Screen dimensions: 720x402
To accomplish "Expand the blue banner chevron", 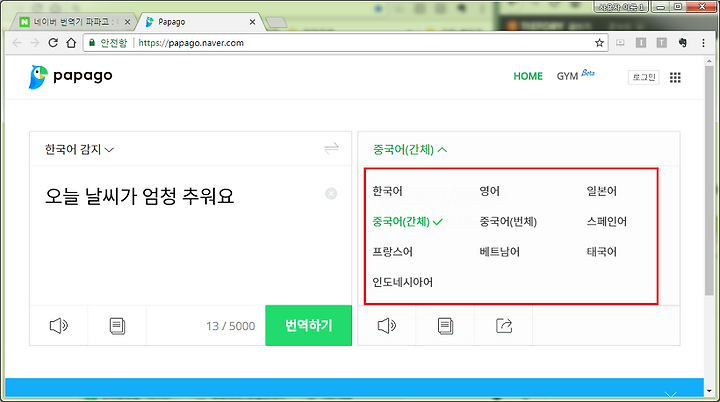I will [x=671, y=394].
